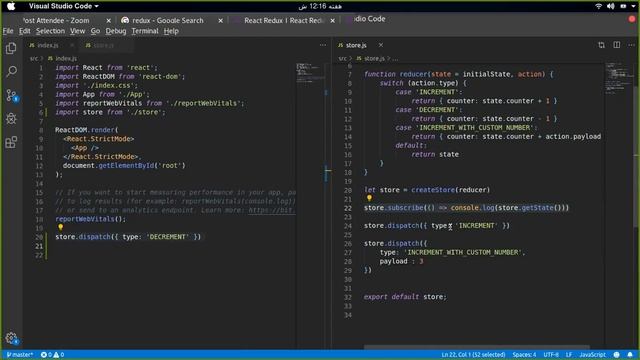Click src in the index.js breadcrumb
This screenshot has width=640, height=360.
coord(33,58)
